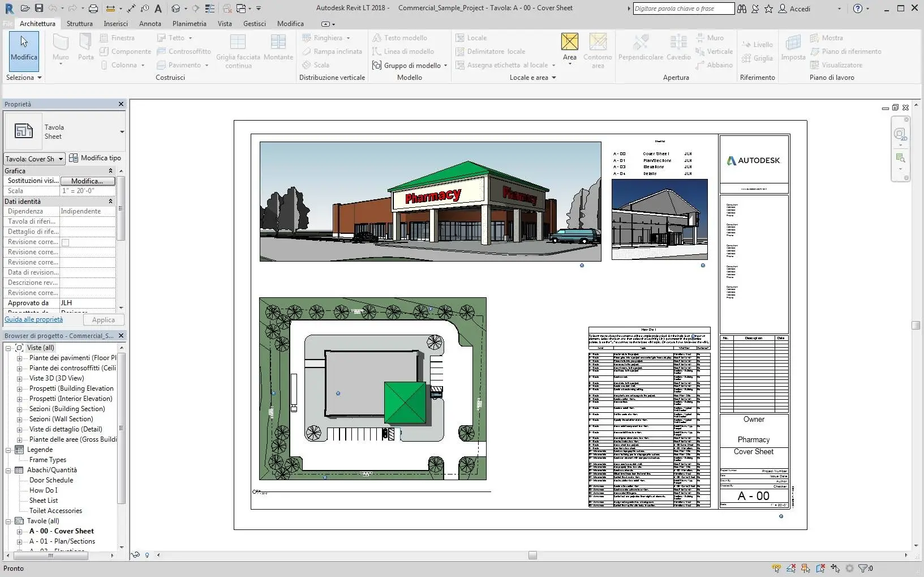The image size is (924, 577).
Task: Click the Modifica tipo icon button
Action: click(74, 158)
